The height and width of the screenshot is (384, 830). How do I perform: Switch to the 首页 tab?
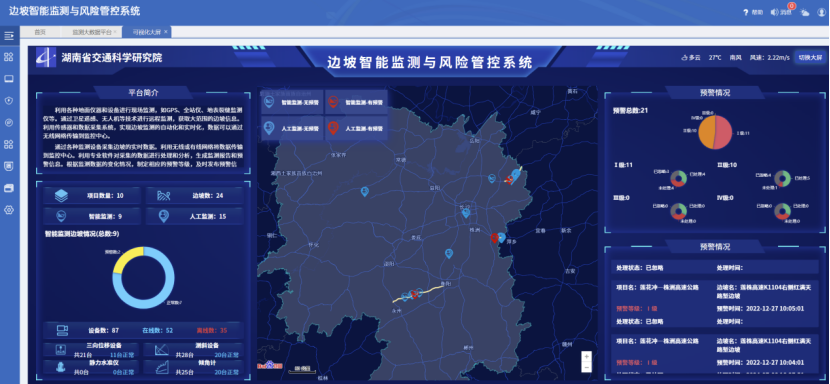pos(40,32)
